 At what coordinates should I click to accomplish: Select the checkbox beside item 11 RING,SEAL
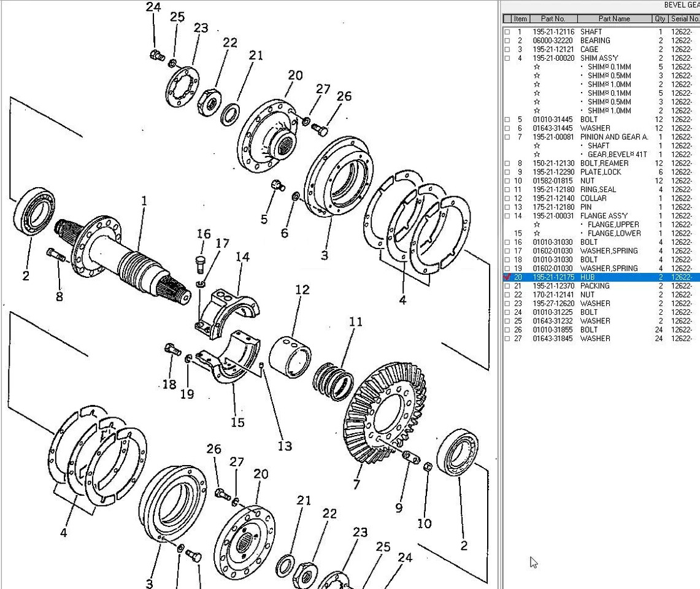pyautogui.click(x=507, y=190)
